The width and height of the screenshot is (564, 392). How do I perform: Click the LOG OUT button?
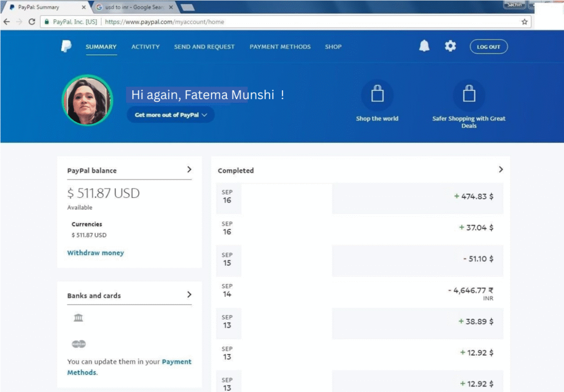(489, 47)
